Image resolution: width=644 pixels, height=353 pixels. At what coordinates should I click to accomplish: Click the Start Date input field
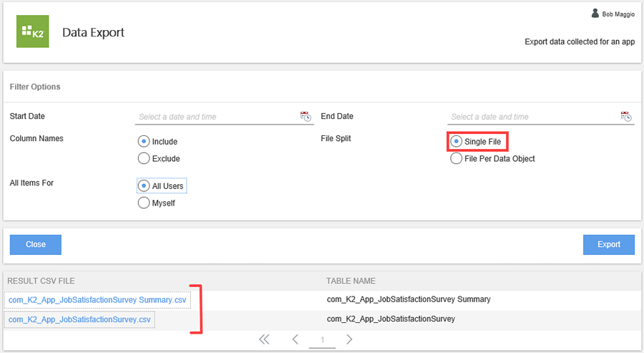(216, 117)
